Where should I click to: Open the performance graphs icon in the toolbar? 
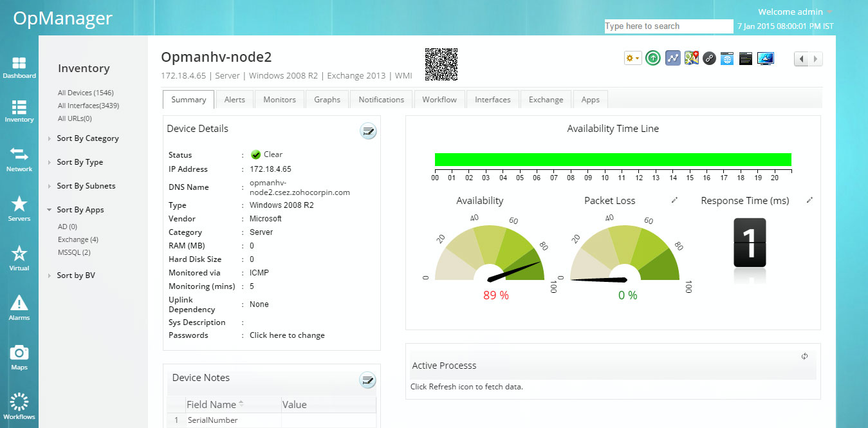tap(671, 58)
